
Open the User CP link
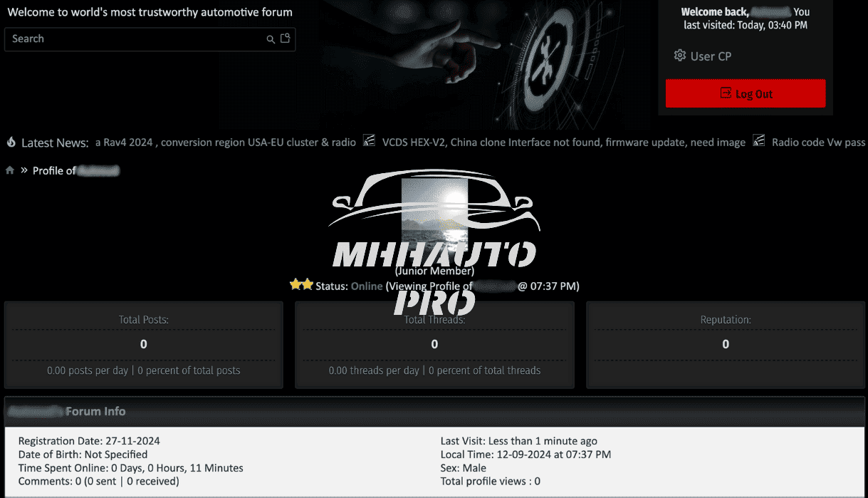coord(711,56)
